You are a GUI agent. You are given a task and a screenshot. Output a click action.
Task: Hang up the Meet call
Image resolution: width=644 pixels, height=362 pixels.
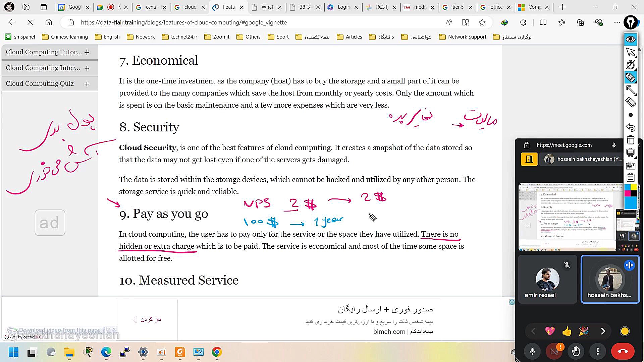tap(623, 351)
